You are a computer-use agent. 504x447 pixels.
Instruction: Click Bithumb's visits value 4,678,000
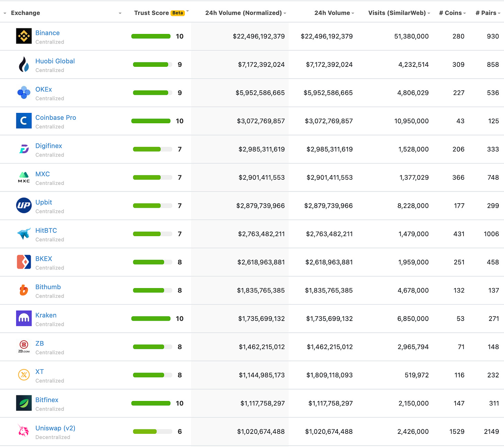point(413,290)
